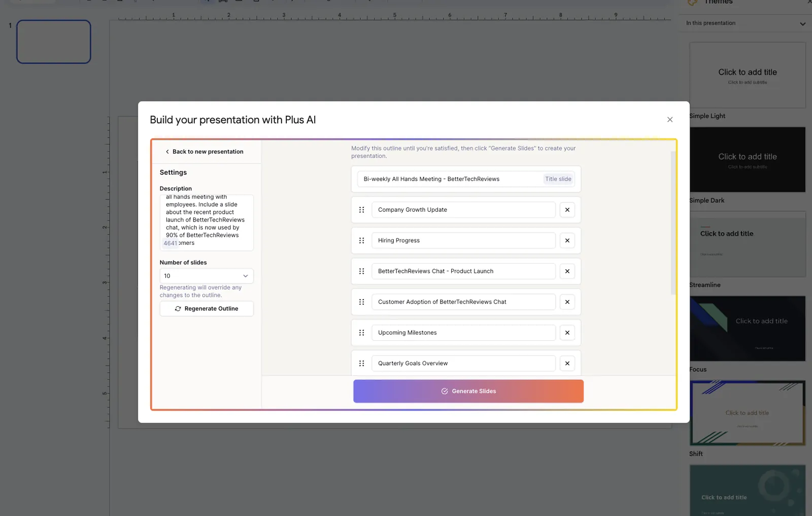Viewport: 812px width, 516px height.
Task: Open the Number of slides dropdown
Action: [x=207, y=276]
